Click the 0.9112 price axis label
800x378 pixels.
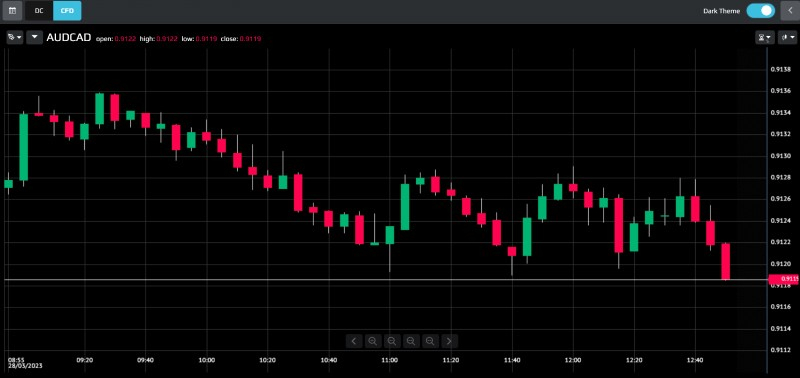[x=780, y=350]
